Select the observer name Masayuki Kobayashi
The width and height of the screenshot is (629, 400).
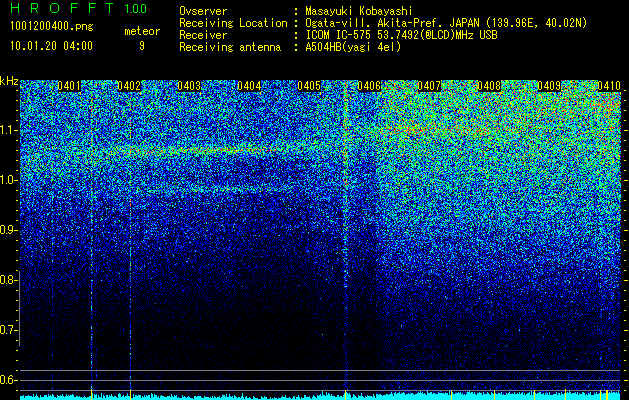pyautogui.click(x=359, y=11)
